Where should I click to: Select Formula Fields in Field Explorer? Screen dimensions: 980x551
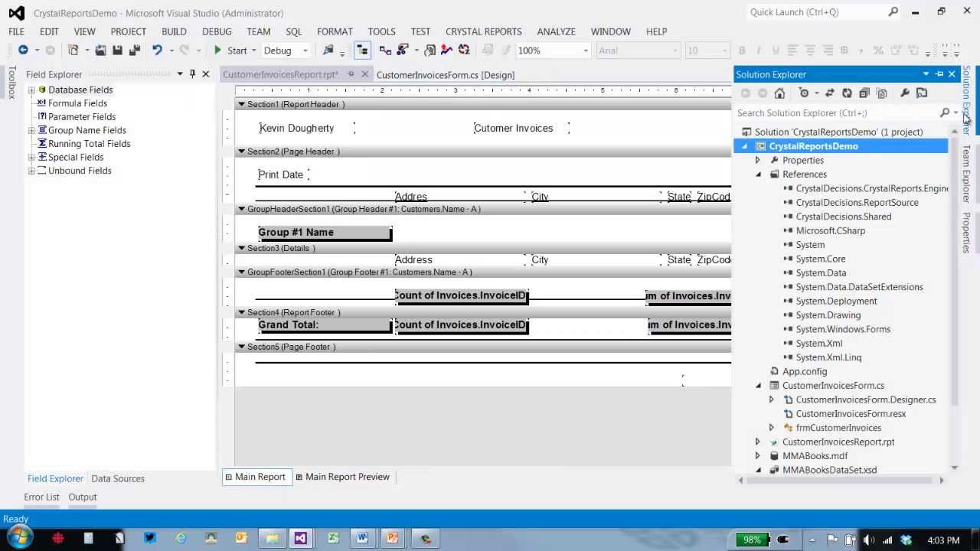click(77, 103)
